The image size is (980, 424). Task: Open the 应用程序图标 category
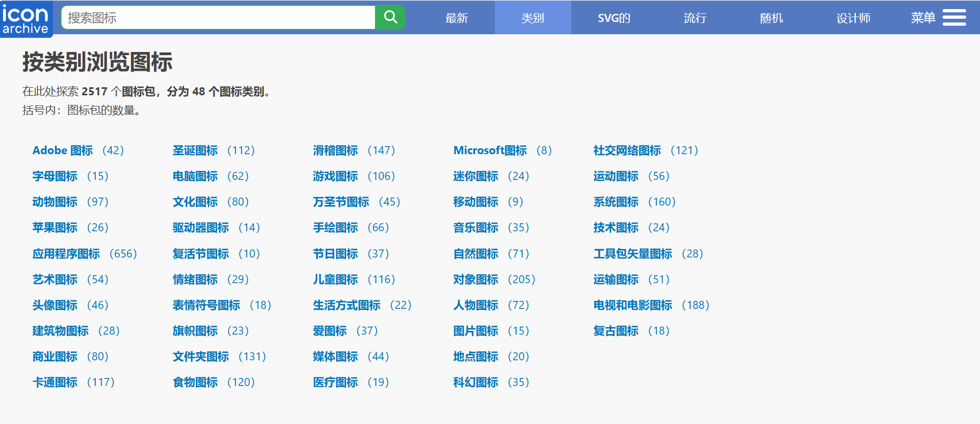(66, 254)
